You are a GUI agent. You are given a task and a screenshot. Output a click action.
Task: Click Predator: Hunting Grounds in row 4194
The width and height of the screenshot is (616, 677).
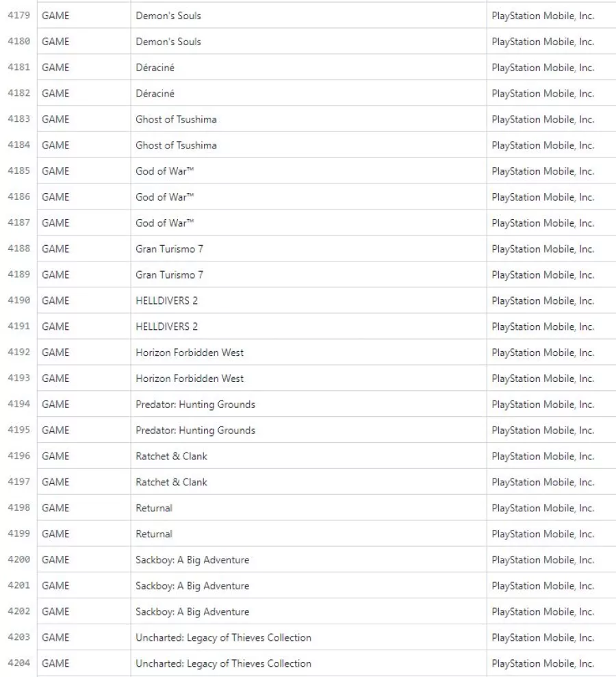coord(196,404)
